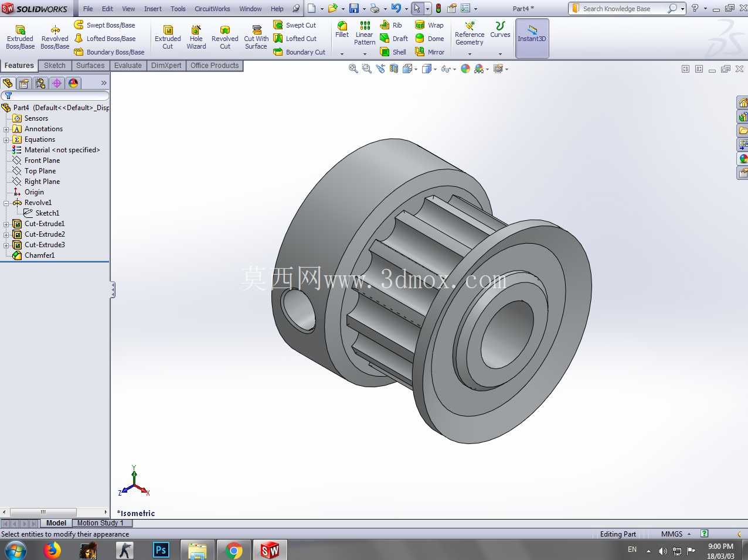Choose the Lofted Cut tool
748x560 pixels.
point(295,39)
